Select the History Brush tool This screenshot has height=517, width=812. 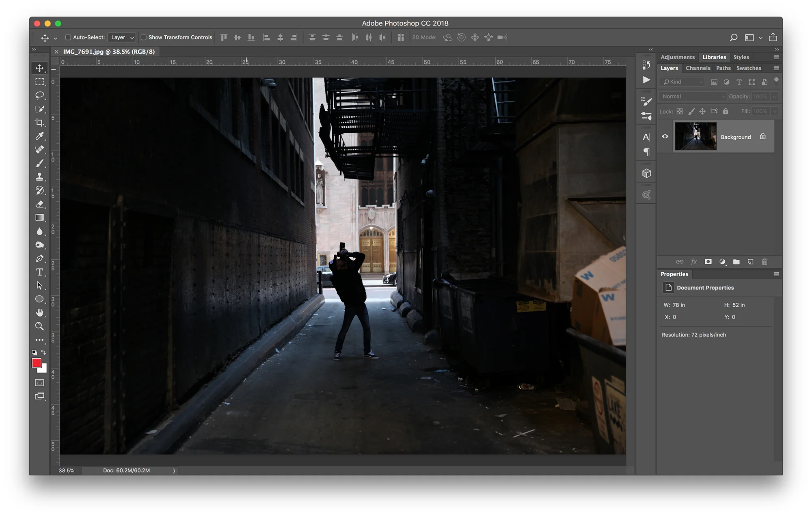(x=39, y=190)
